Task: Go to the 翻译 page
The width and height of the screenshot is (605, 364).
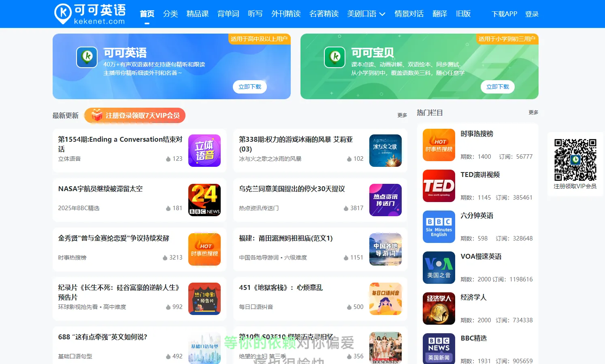Action: coord(440,14)
